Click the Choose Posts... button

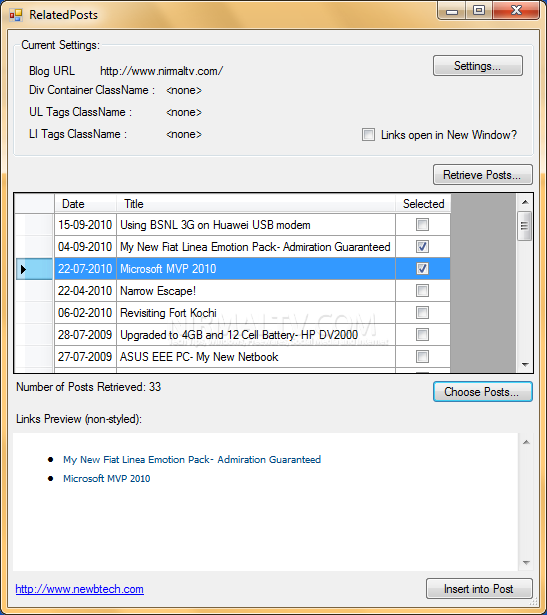(x=483, y=392)
